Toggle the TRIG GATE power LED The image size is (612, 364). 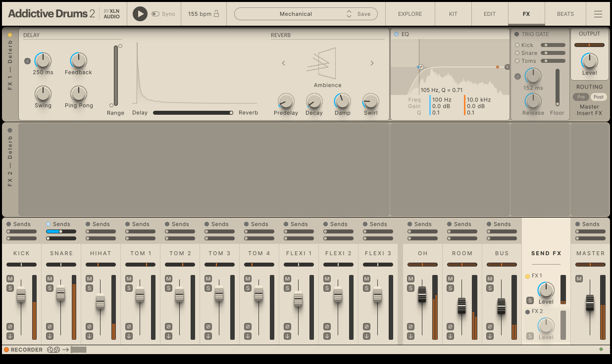(x=516, y=34)
